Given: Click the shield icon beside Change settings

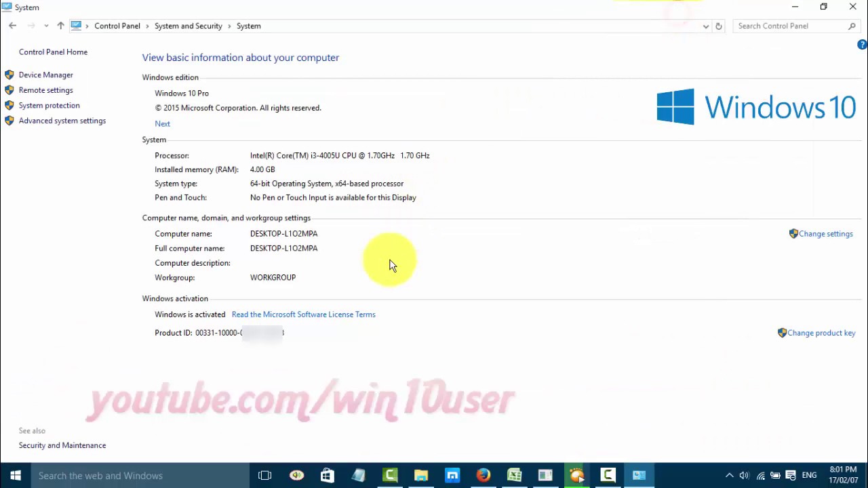Looking at the screenshot, I should (x=793, y=234).
